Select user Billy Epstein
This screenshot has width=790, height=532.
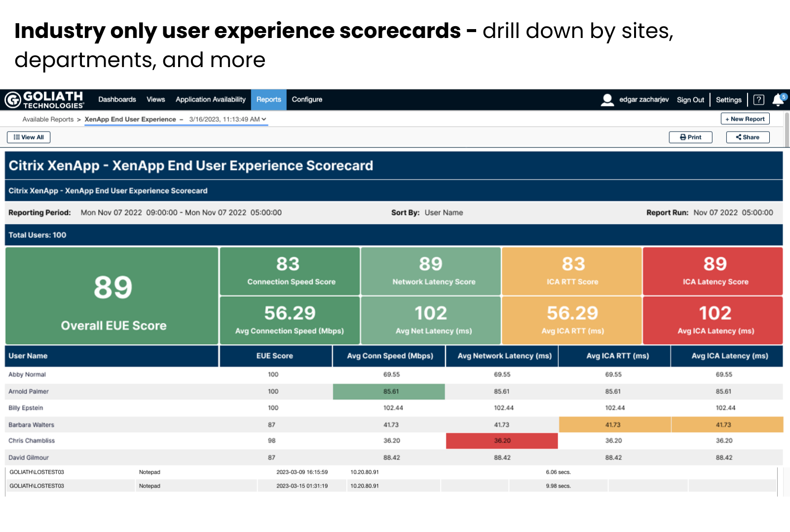(x=26, y=408)
